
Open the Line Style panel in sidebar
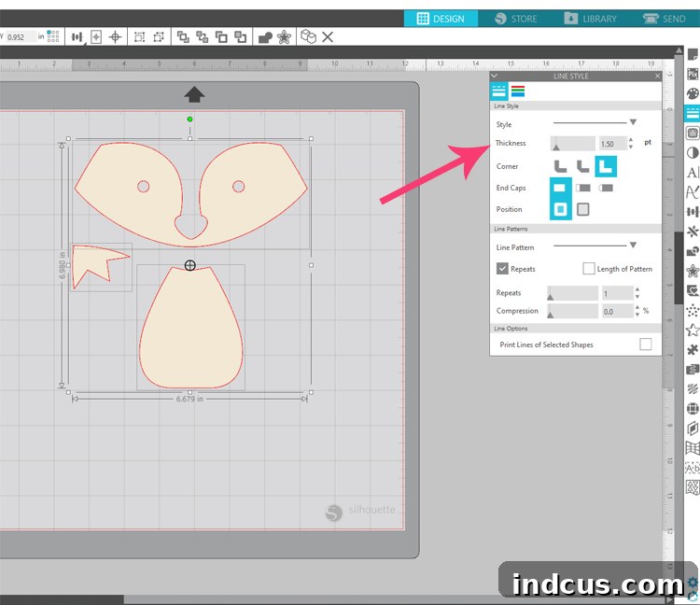(693, 113)
